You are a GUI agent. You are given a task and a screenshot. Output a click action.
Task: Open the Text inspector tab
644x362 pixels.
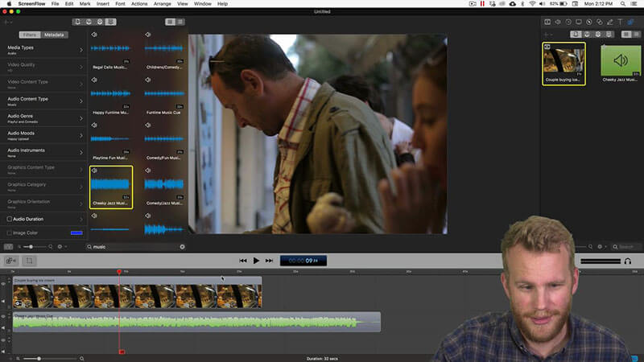[620, 22]
